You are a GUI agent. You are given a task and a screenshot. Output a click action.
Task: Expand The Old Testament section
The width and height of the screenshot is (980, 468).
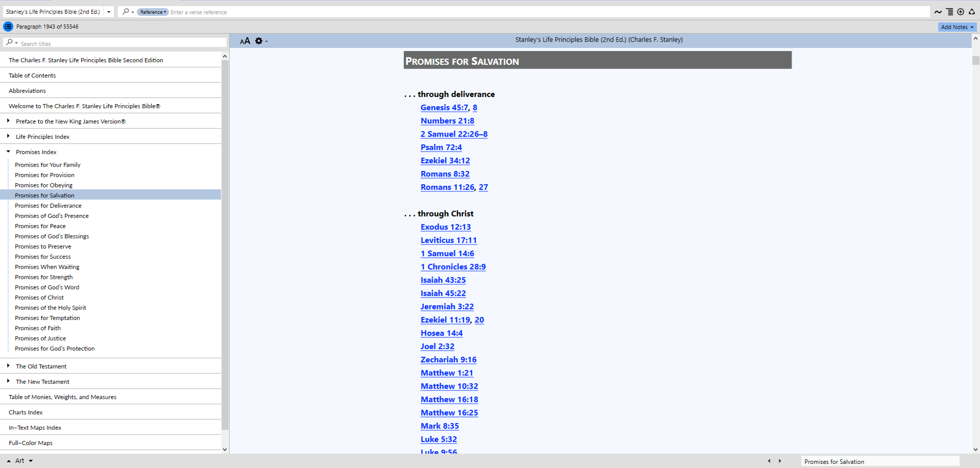[x=8, y=366]
